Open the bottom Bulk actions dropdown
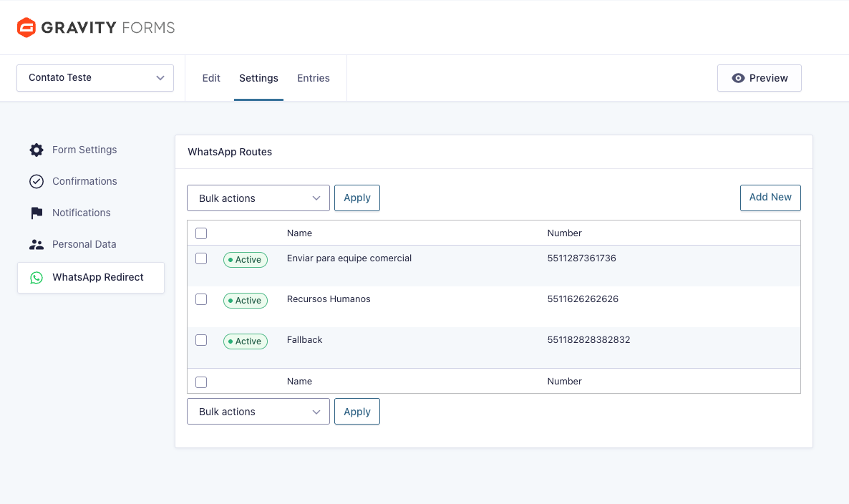This screenshot has height=504, width=849. pyautogui.click(x=258, y=412)
